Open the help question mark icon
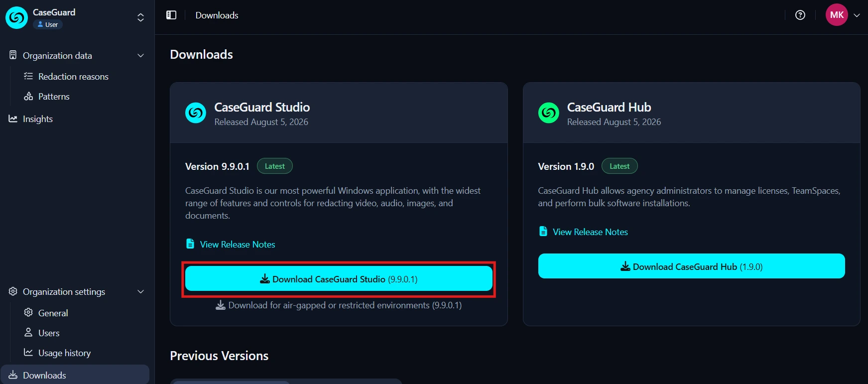This screenshot has height=384, width=868. click(x=800, y=15)
